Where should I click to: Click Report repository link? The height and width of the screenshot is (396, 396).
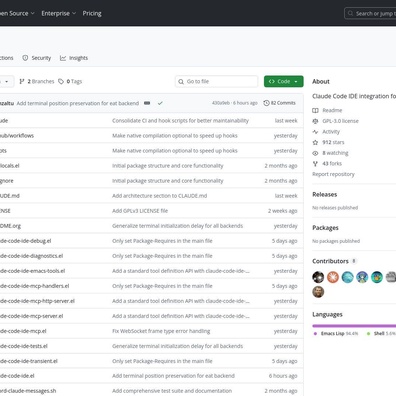tap(333, 174)
